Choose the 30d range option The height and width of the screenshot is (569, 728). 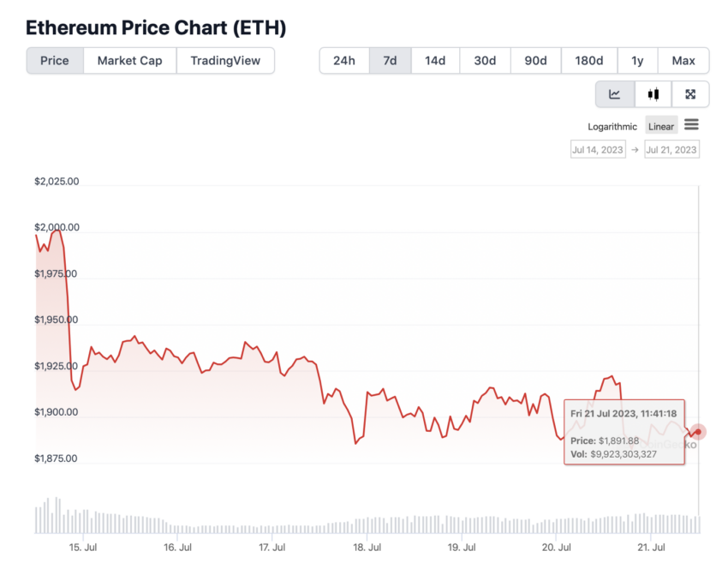[485, 60]
